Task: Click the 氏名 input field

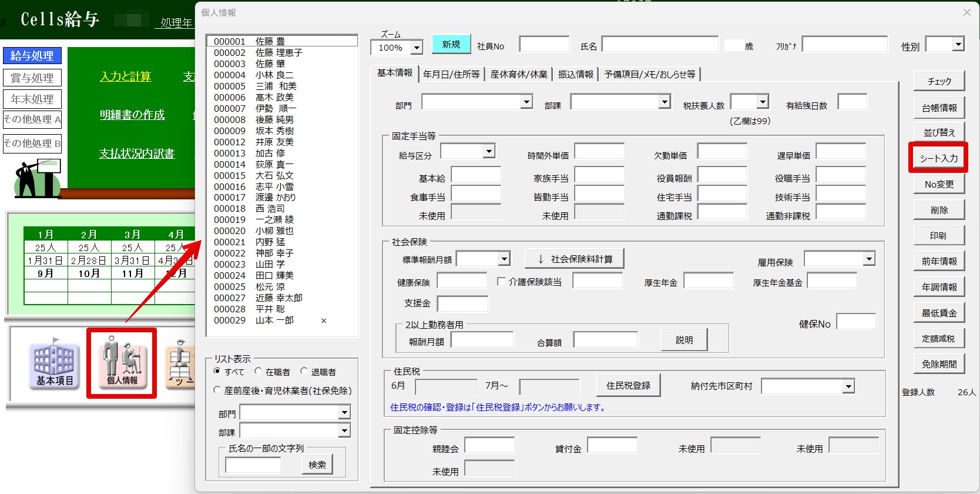Action: click(660, 44)
